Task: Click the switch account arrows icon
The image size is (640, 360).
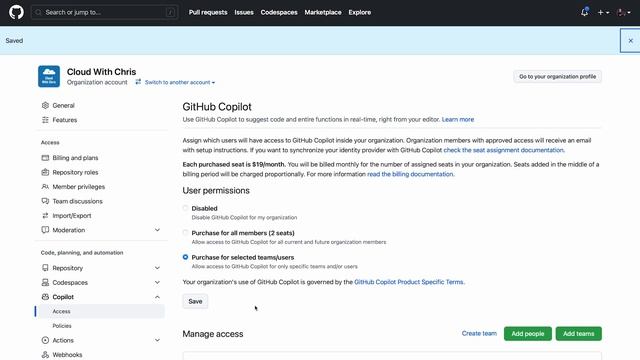Action: point(138,82)
